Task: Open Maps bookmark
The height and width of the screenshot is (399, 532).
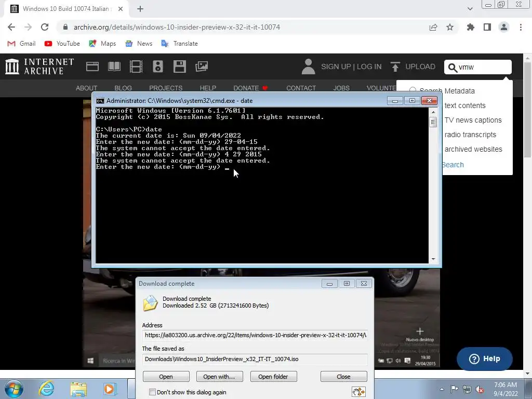Action: click(102, 44)
